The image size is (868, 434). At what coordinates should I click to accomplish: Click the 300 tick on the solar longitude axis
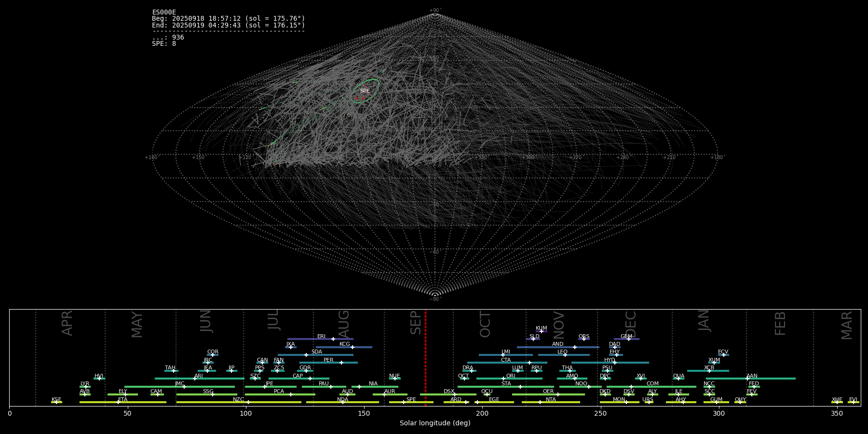pyautogui.click(x=719, y=413)
